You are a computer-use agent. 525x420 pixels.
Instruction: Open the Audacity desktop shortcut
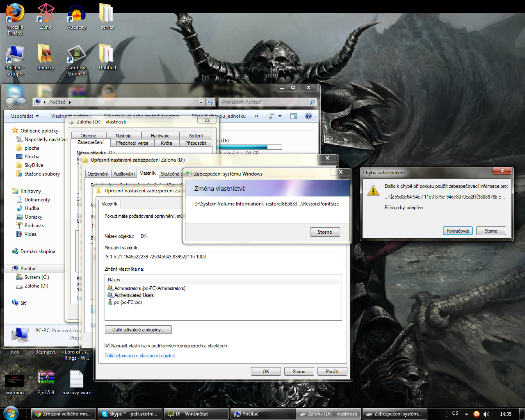coord(76,14)
